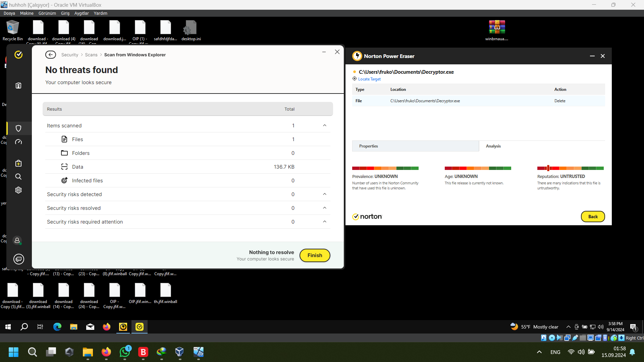Screen dimensions: 644x362
Task: Switch to the Properties tab in Power Eraser
Action: coord(415,146)
